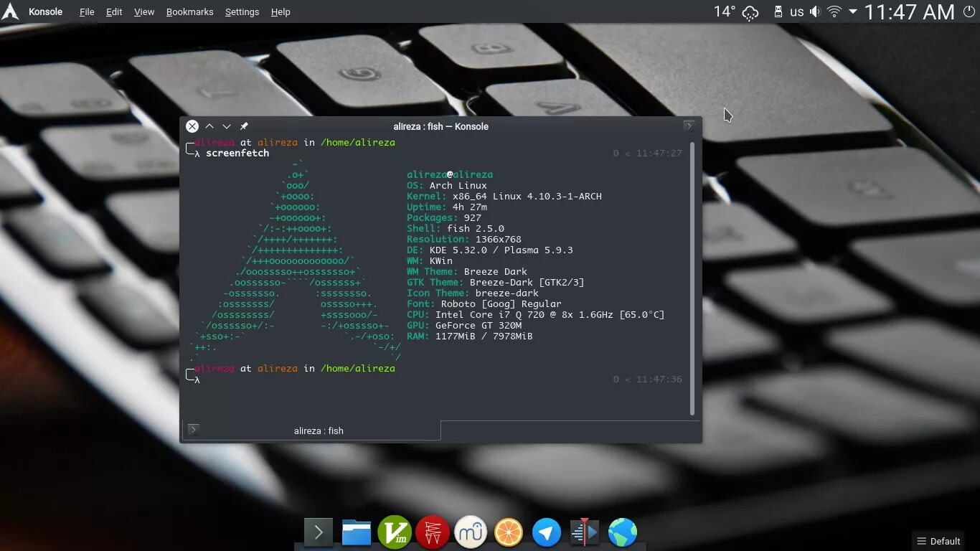The image size is (980, 551).
Task: Open the Wi-Fi network tray icon
Action: (x=834, y=11)
